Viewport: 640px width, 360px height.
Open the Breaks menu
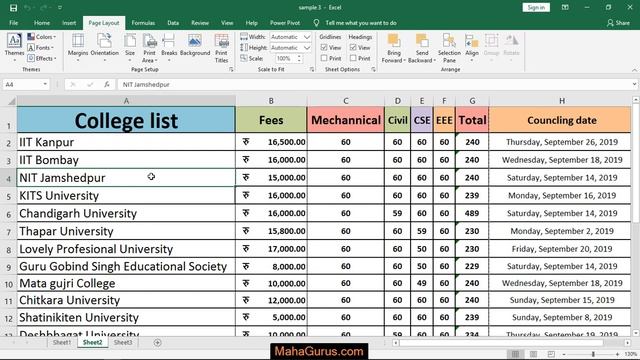pos(169,47)
